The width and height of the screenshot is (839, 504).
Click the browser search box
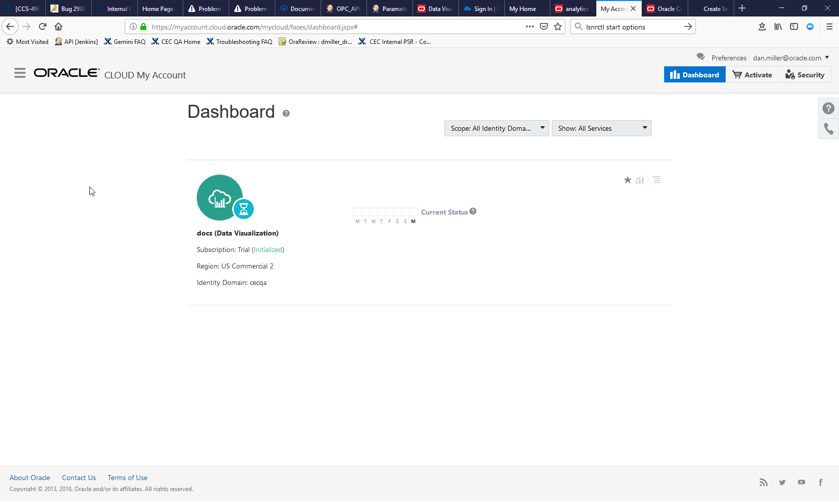pos(632,26)
